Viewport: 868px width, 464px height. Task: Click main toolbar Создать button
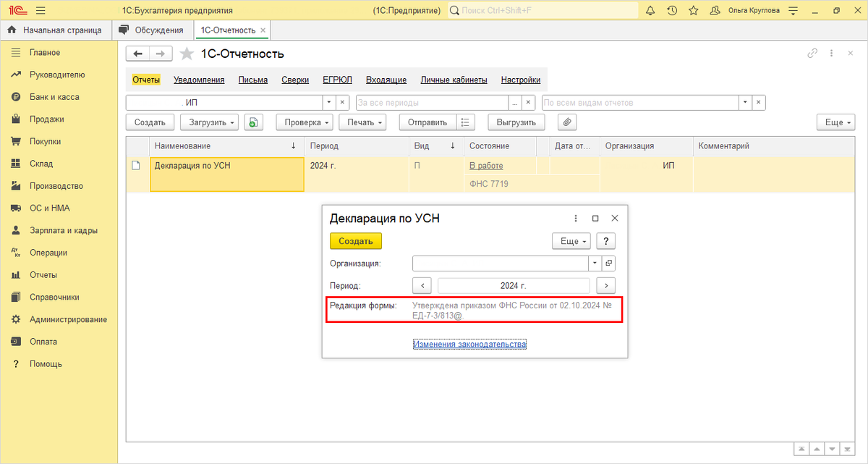click(150, 122)
